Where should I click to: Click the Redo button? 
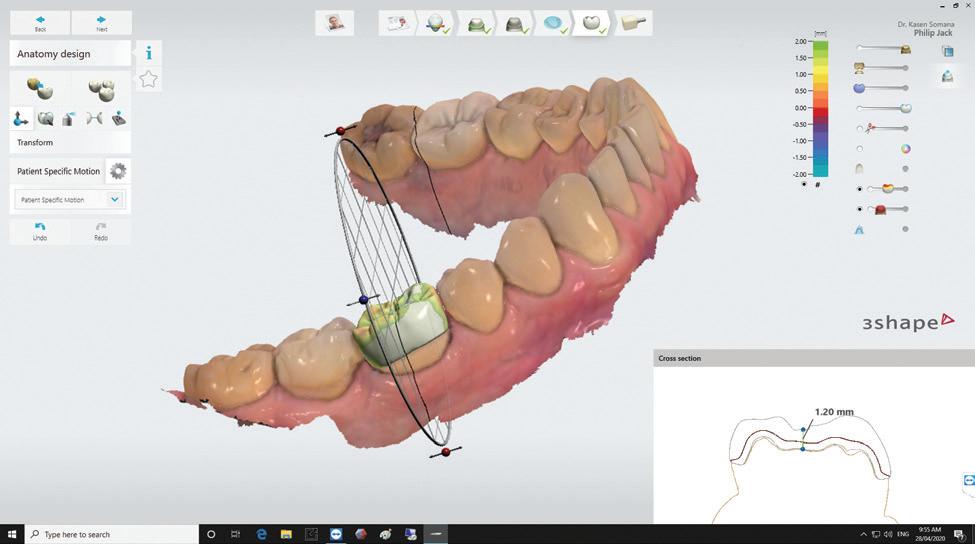pos(101,231)
